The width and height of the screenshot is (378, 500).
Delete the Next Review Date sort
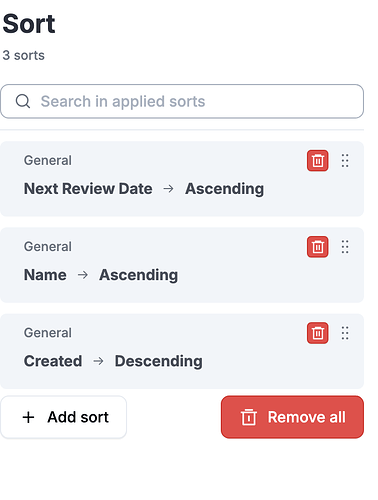pos(317,161)
